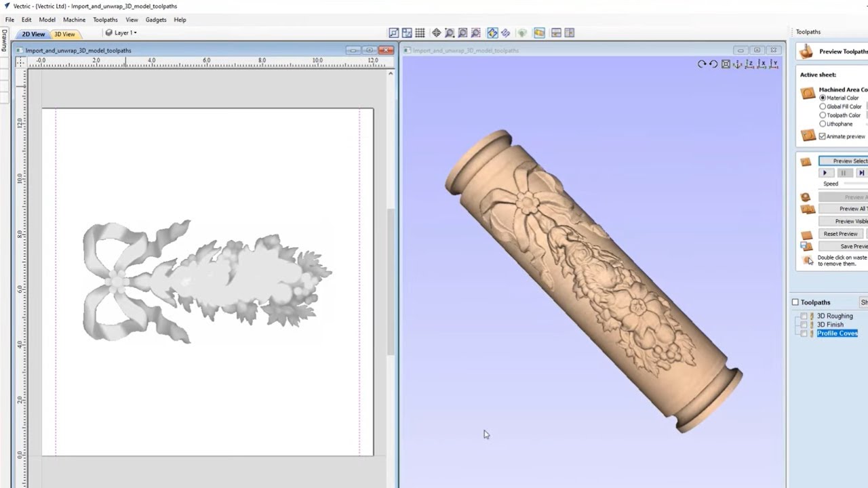
Task: Toggle the grid display icon
Action: pos(420,33)
